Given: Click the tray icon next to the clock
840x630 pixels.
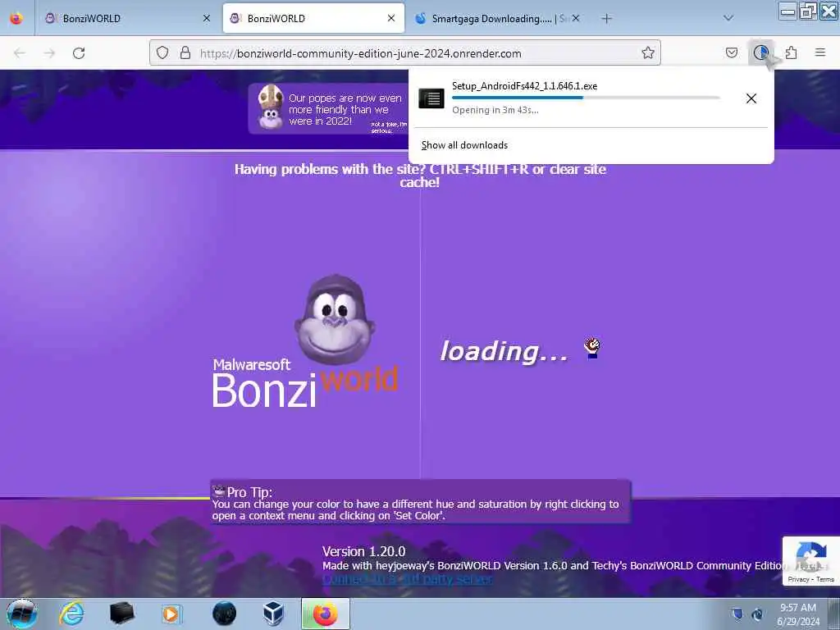Looking at the screenshot, I should [757, 614].
